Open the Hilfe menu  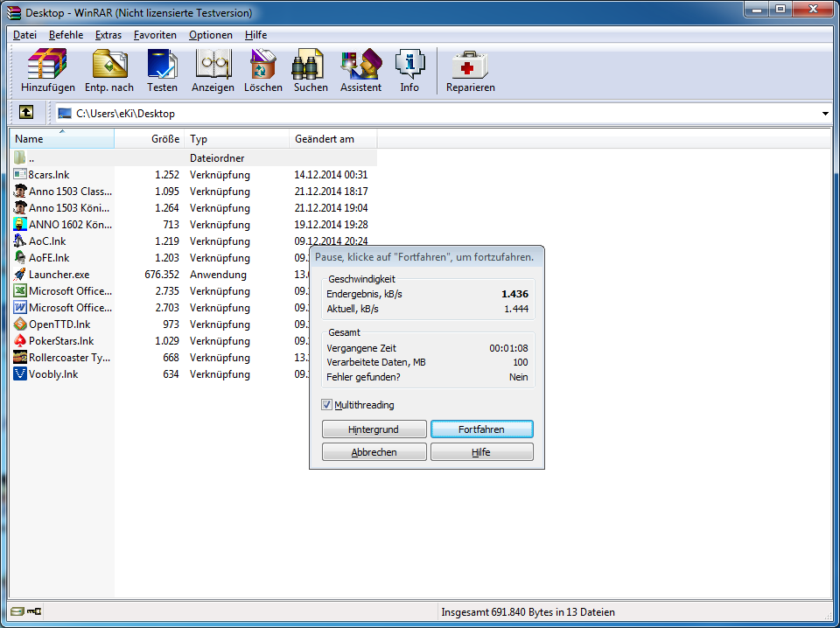tap(255, 35)
